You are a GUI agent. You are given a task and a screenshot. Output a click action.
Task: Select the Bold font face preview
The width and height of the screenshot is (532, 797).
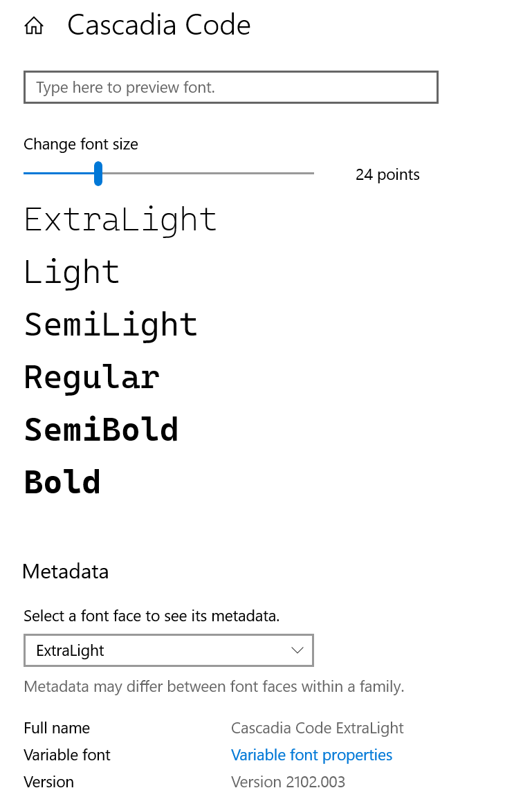coord(62,482)
